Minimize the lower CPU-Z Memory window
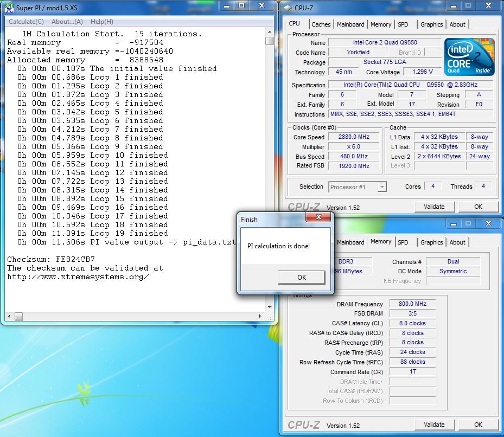This screenshot has height=437, width=504. pyautogui.click(x=454, y=224)
